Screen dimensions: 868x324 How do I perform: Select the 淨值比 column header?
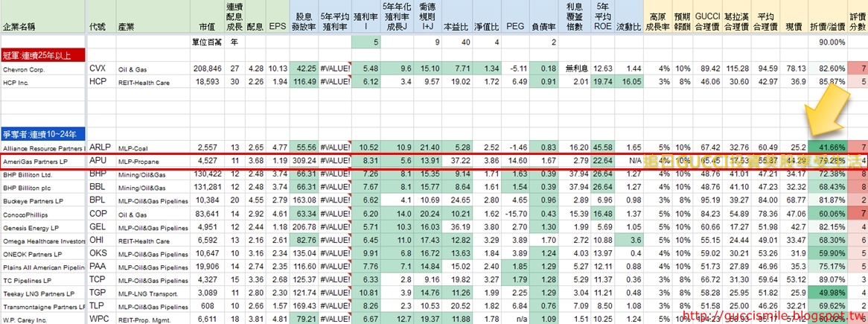tap(485, 16)
